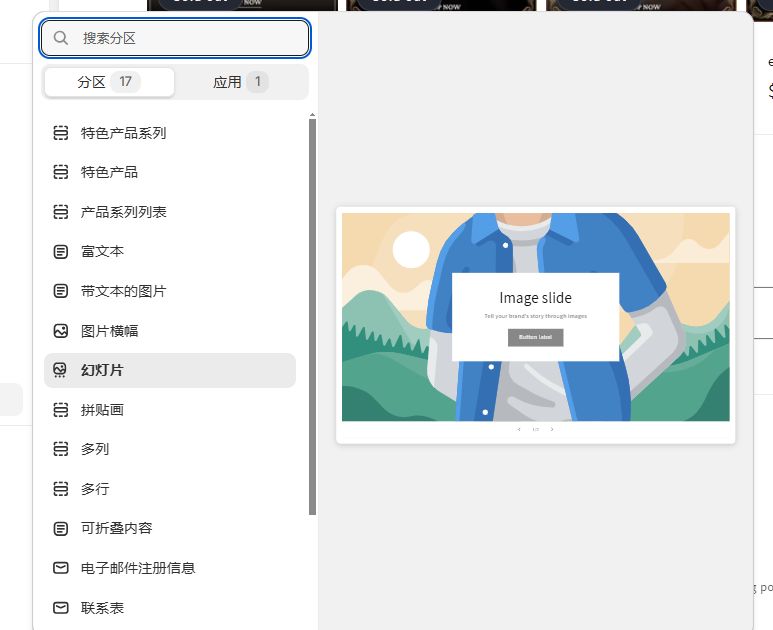773x630 pixels.
Task: Click the 图片横幅 image icon
Action: 61,331
